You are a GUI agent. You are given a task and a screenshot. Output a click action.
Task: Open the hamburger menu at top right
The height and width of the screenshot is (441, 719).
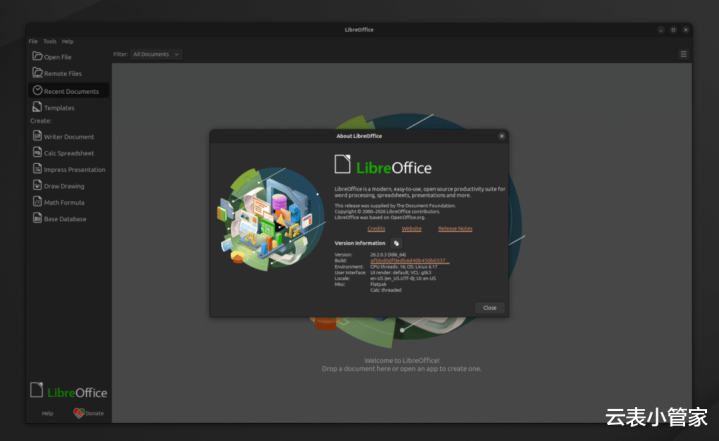point(684,54)
